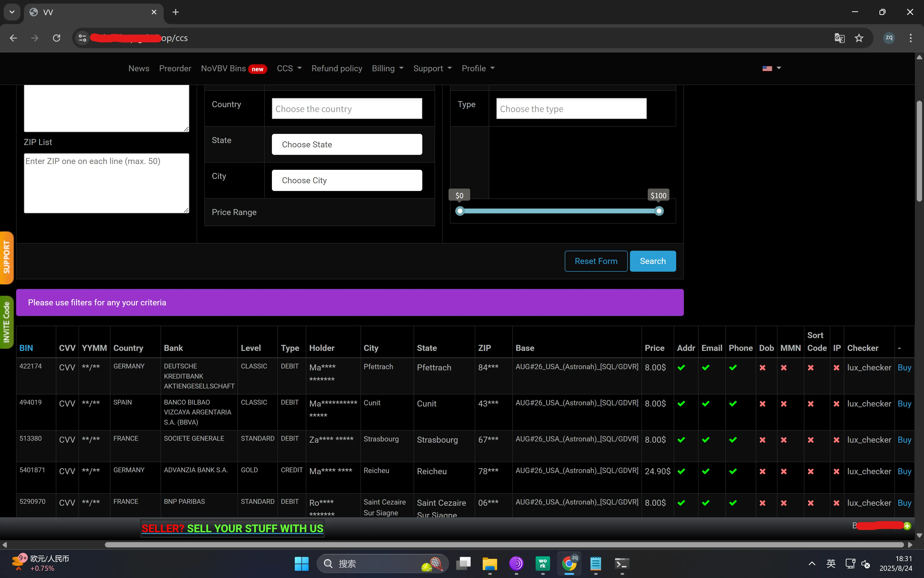Open the 欧元/人民币 widget on taskbar
This screenshot has height=578, width=924.
[40, 564]
